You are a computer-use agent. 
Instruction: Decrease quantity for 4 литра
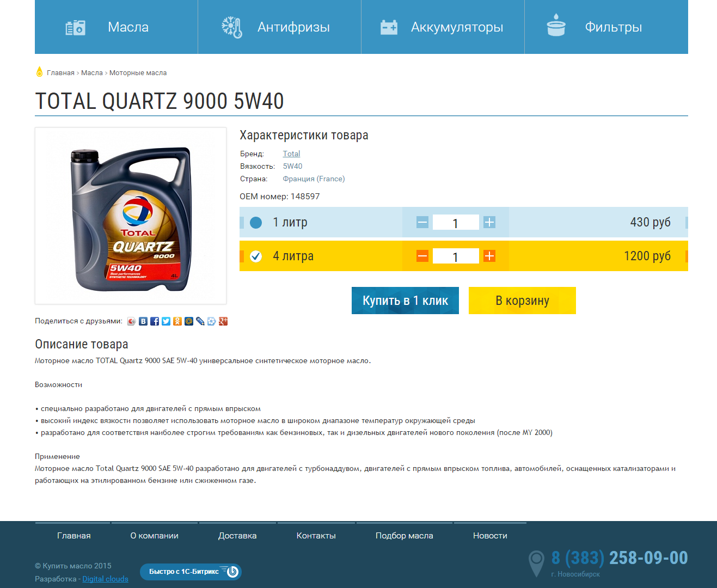422,256
